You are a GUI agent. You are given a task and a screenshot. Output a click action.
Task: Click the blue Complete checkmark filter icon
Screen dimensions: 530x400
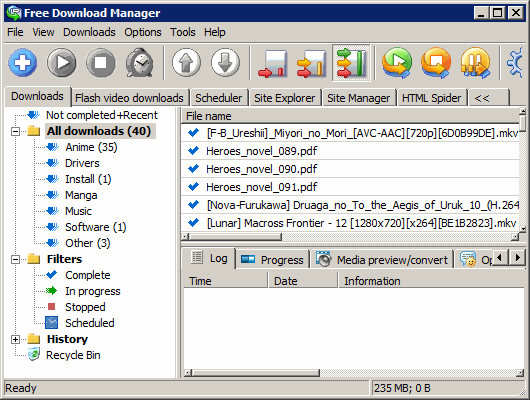tap(51, 274)
